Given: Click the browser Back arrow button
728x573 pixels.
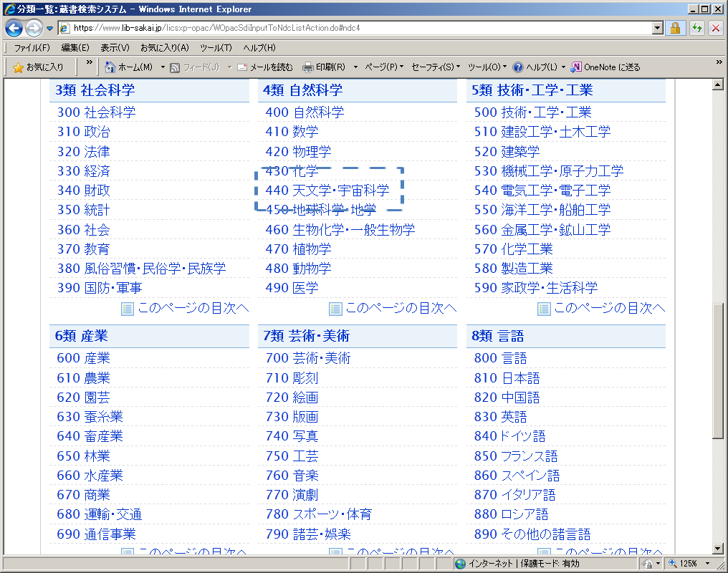Looking at the screenshot, I should (14, 29).
